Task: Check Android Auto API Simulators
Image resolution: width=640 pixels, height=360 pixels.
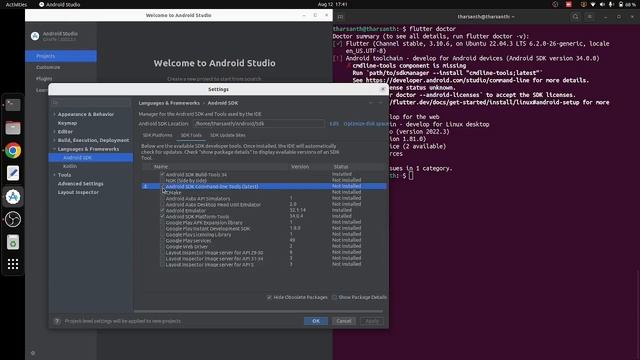Action: (162, 198)
